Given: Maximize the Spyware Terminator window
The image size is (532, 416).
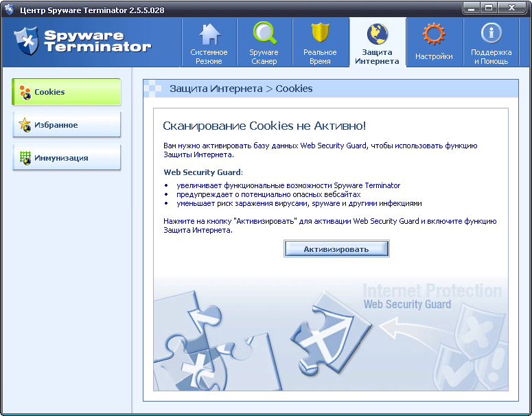Looking at the screenshot, I should 489,8.
